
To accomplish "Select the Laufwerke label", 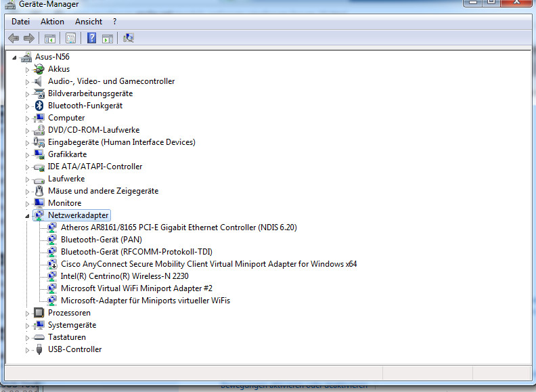I will (x=66, y=179).
